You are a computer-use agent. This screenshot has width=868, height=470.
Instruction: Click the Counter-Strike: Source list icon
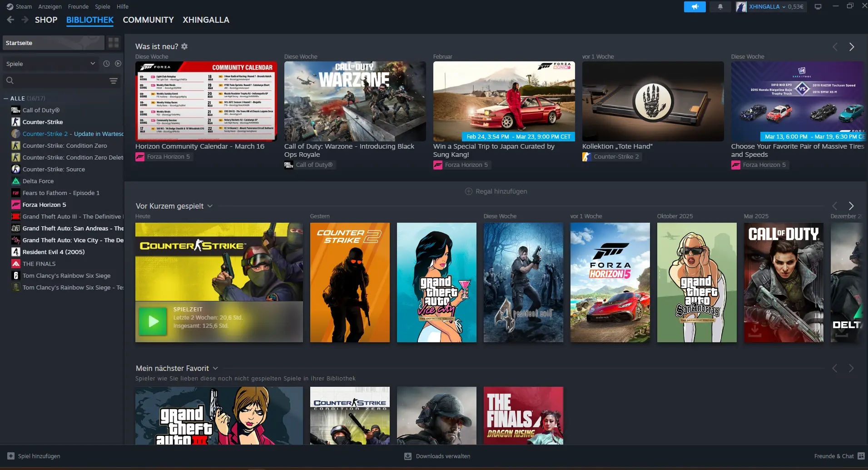tap(16, 169)
